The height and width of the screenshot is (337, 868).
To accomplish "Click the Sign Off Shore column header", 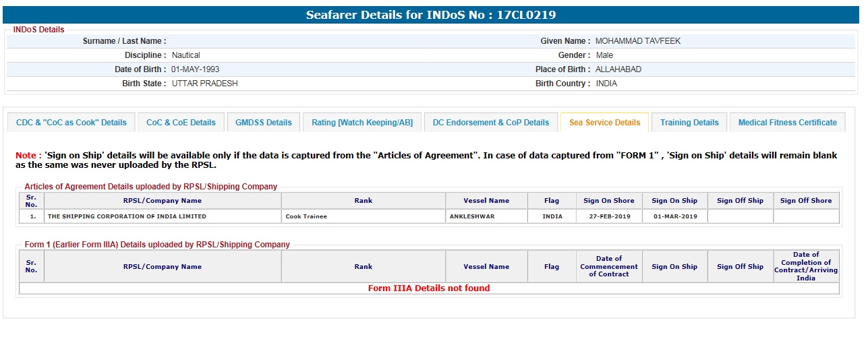I will click(x=806, y=201).
